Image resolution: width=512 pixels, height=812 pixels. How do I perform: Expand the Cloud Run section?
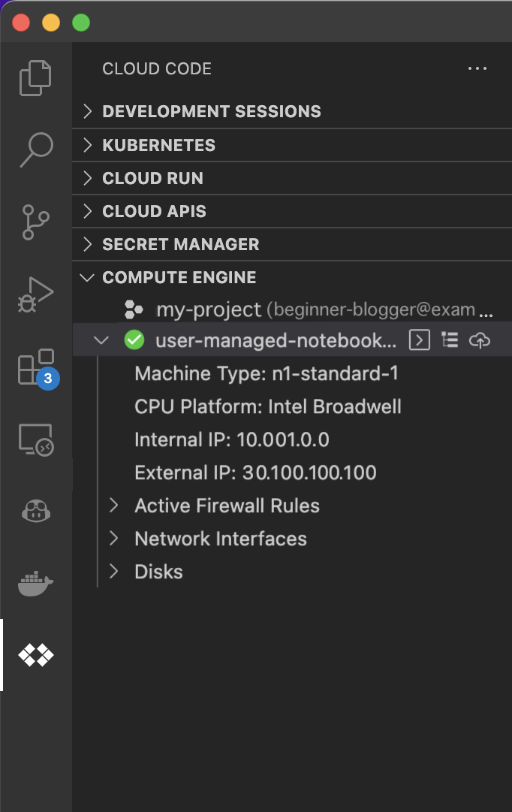pos(152,178)
